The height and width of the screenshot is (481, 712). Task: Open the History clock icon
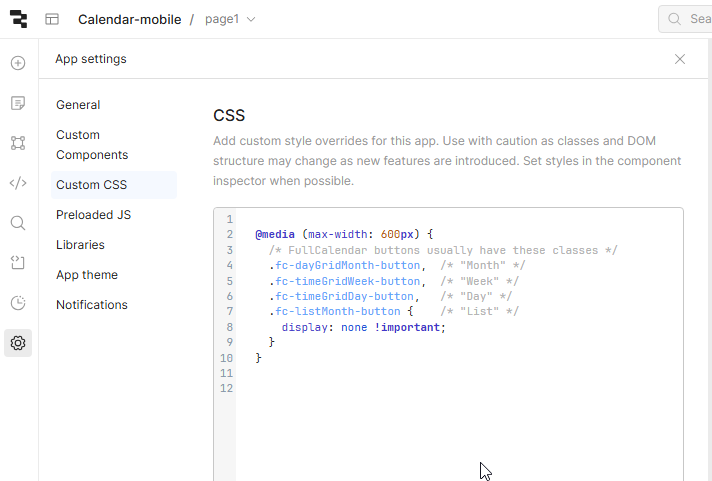click(18, 303)
